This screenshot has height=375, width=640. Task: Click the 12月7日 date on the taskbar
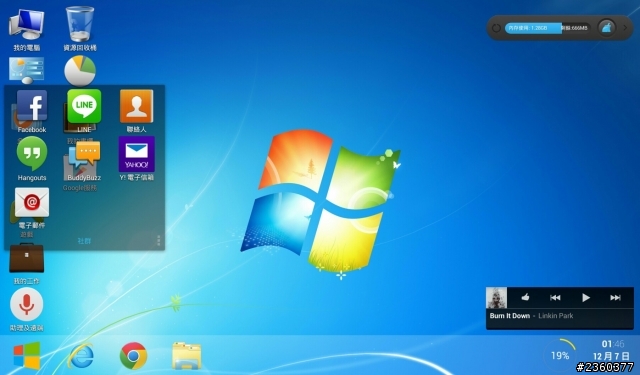[611, 356]
